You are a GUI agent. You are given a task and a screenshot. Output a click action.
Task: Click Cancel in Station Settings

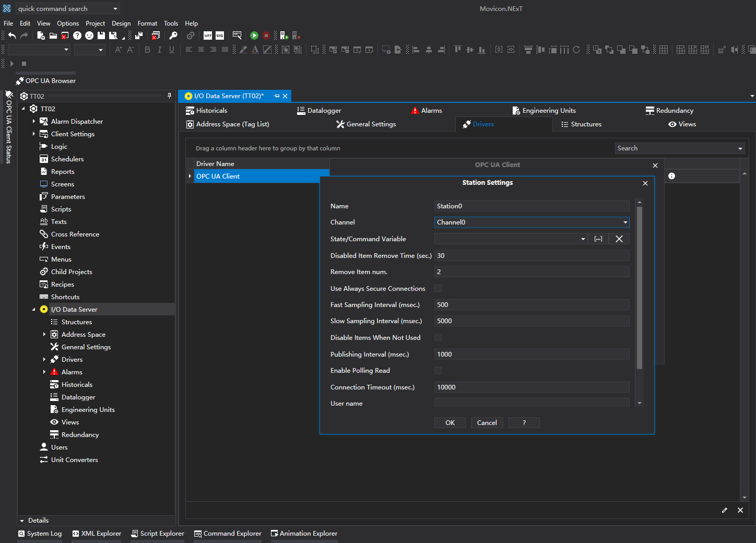point(487,422)
